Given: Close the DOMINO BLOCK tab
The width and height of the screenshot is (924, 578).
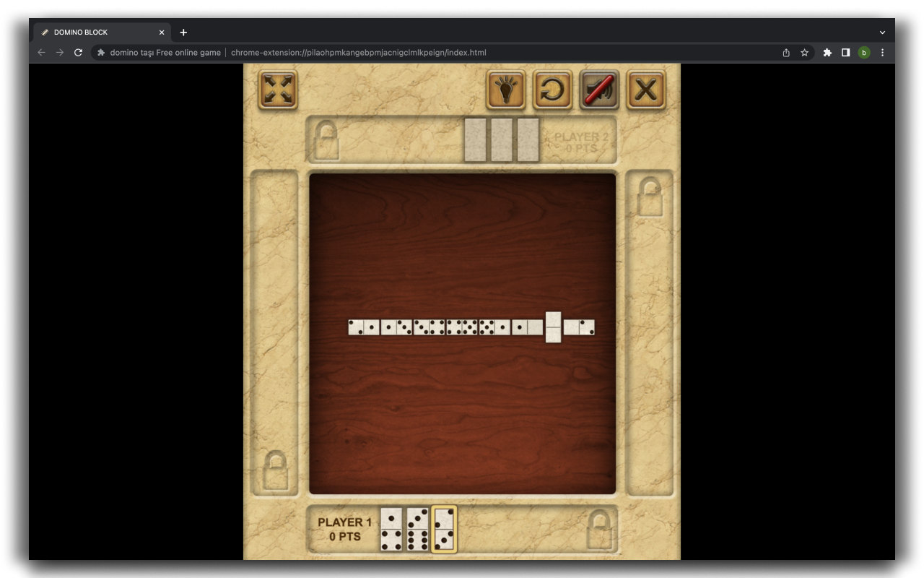Looking at the screenshot, I should point(162,33).
